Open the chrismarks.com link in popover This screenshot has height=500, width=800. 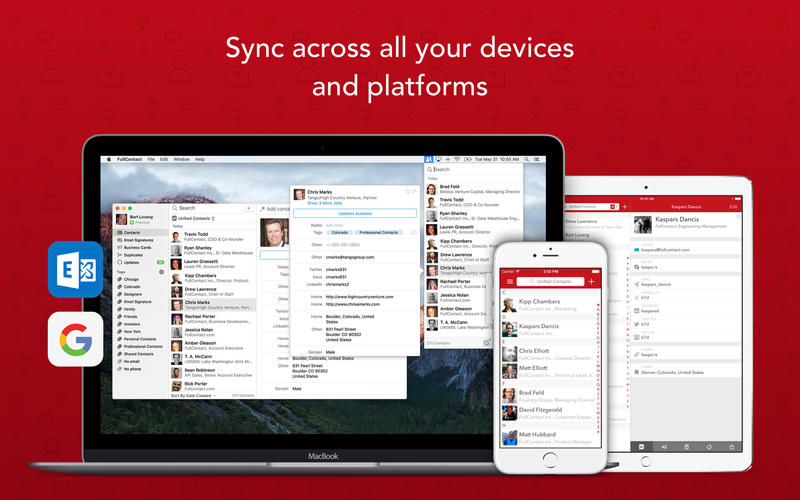(x=353, y=304)
